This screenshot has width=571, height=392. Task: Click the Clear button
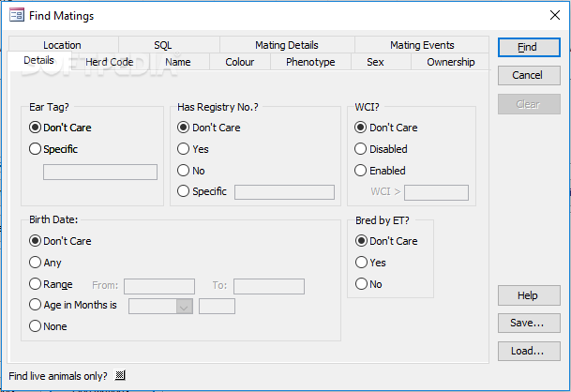click(x=529, y=104)
